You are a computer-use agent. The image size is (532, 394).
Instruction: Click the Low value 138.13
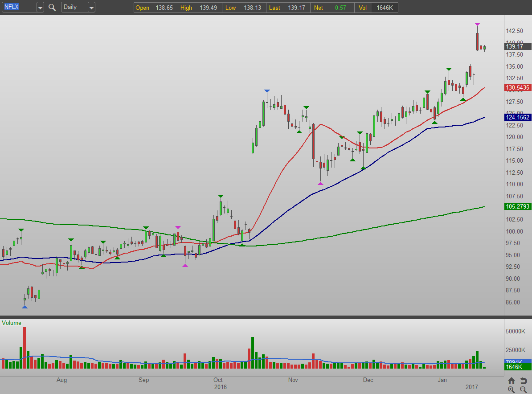[x=253, y=8]
